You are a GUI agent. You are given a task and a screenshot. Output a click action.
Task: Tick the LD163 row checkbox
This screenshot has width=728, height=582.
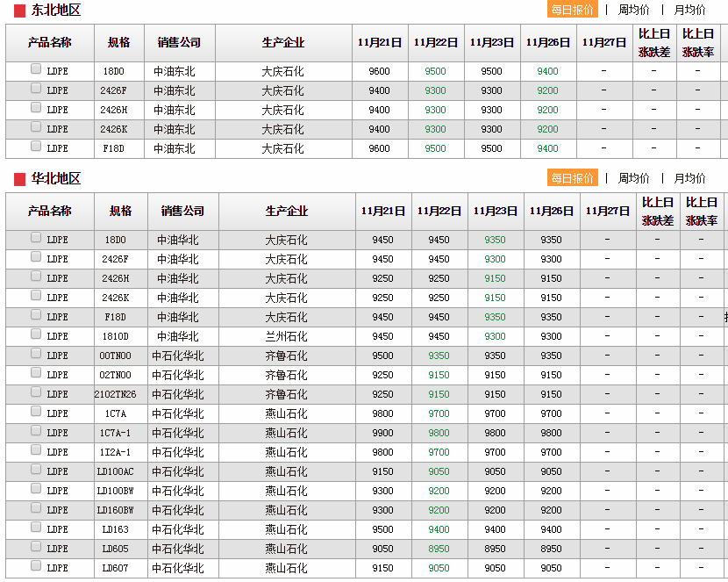tap(36, 528)
